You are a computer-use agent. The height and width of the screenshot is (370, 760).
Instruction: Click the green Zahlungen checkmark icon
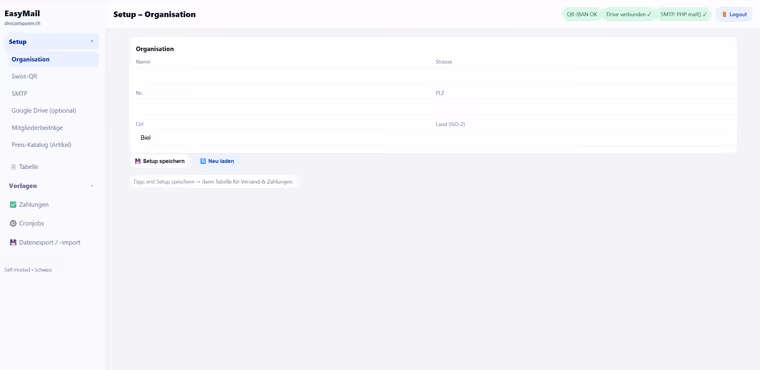(x=13, y=205)
